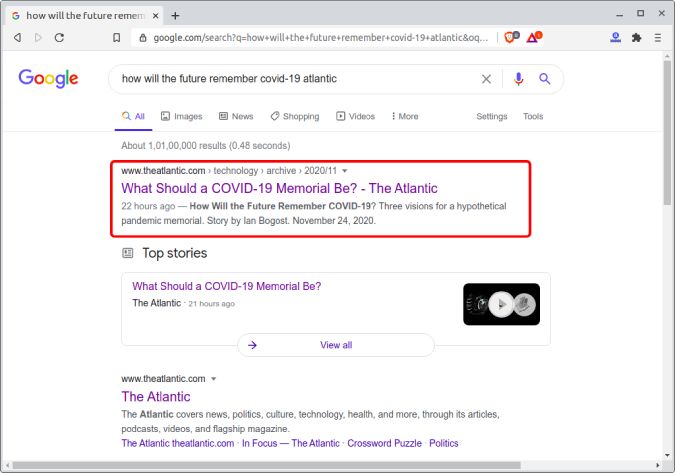Viewport: 675px width, 473px height.
Task: Open 'In Focus — The Atlantic' sitelink
Action: (291, 443)
